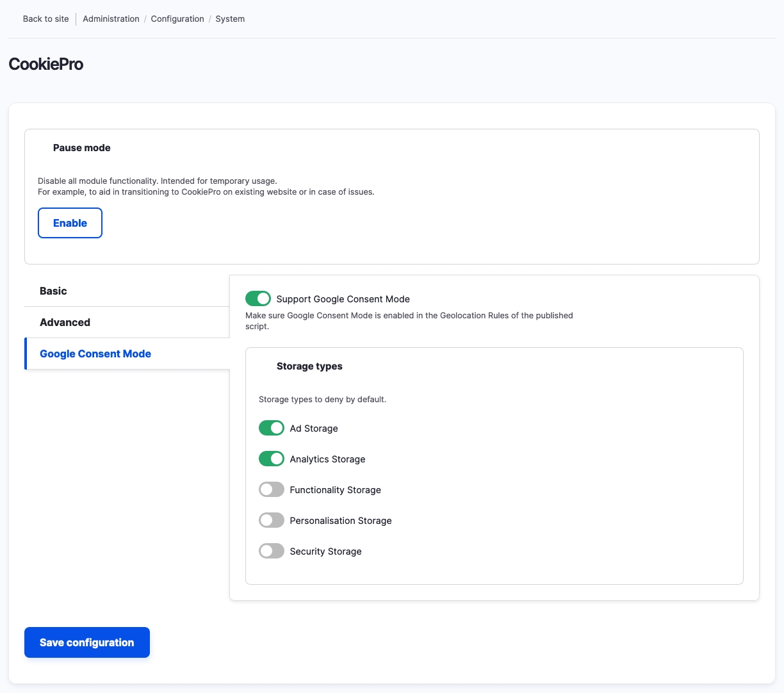Enable Security Storage toggle

(x=272, y=551)
